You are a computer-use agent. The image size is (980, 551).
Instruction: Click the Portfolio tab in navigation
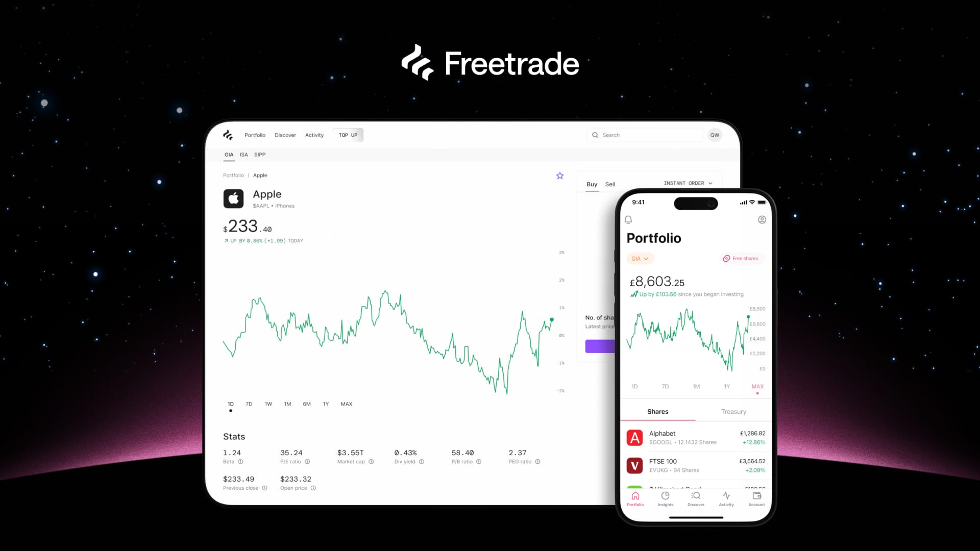click(255, 135)
